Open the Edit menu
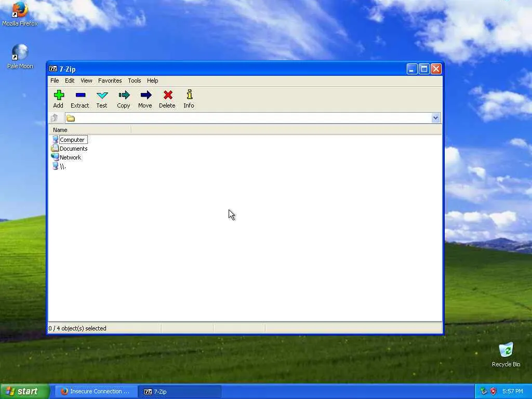Image resolution: width=532 pixels, height=399 pixels. [x=70, y=81]
